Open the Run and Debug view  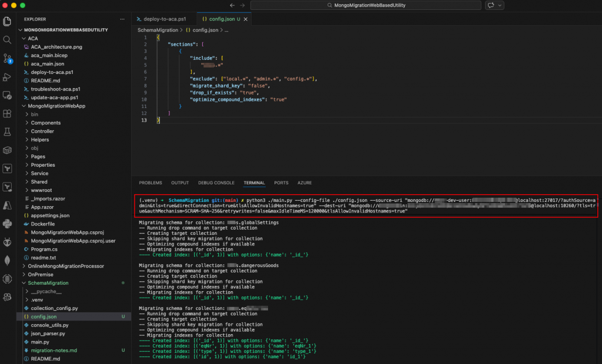7,76
